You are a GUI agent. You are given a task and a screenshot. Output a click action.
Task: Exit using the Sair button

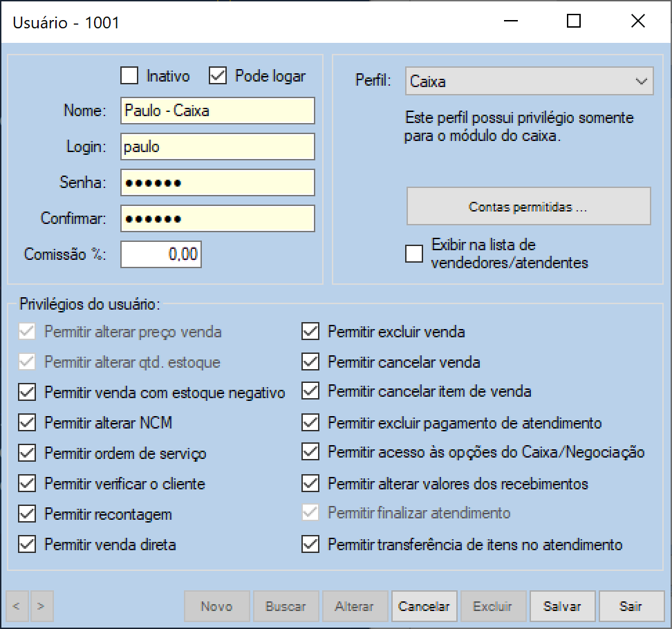coord(631,606)
